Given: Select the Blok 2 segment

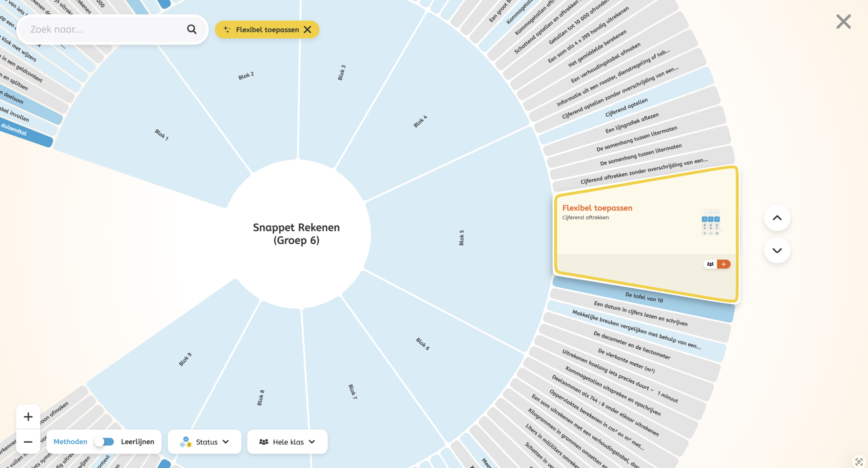Looking at the screenshot, I should point(246,76).
